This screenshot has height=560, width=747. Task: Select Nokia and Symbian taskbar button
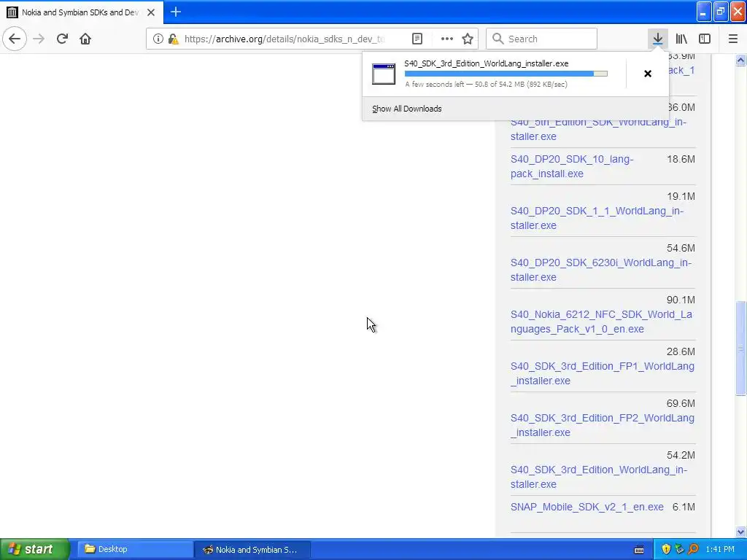pos(252,549)
